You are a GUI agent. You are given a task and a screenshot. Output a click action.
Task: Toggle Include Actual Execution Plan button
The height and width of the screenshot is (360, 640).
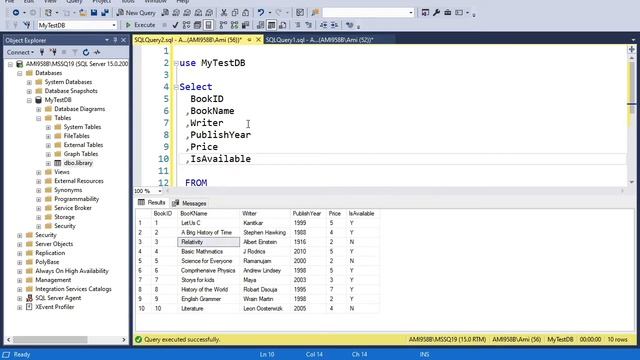tap(223, 25)
